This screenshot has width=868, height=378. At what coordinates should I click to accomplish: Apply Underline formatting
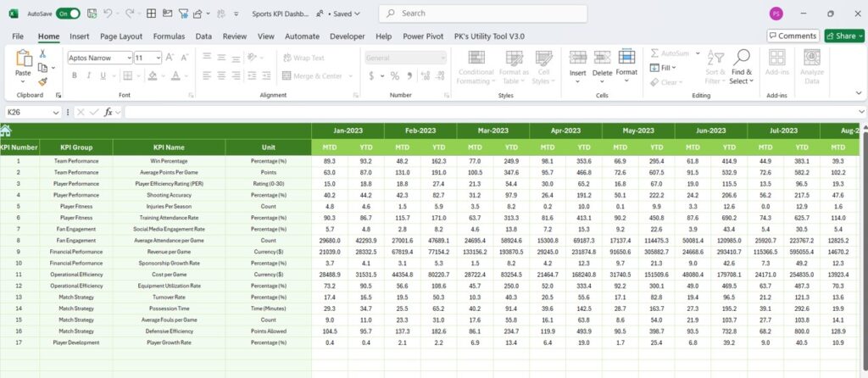coord(103,75)
